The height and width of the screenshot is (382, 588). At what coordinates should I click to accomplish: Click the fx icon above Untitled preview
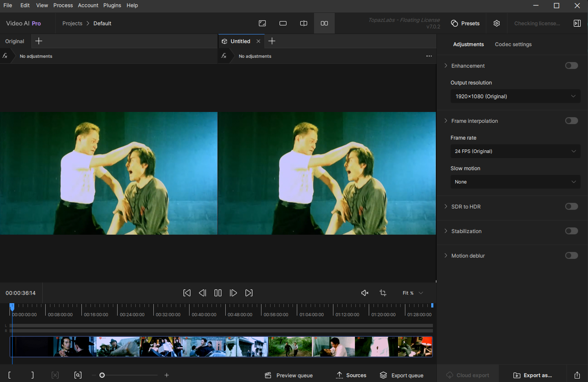[224, 56]
